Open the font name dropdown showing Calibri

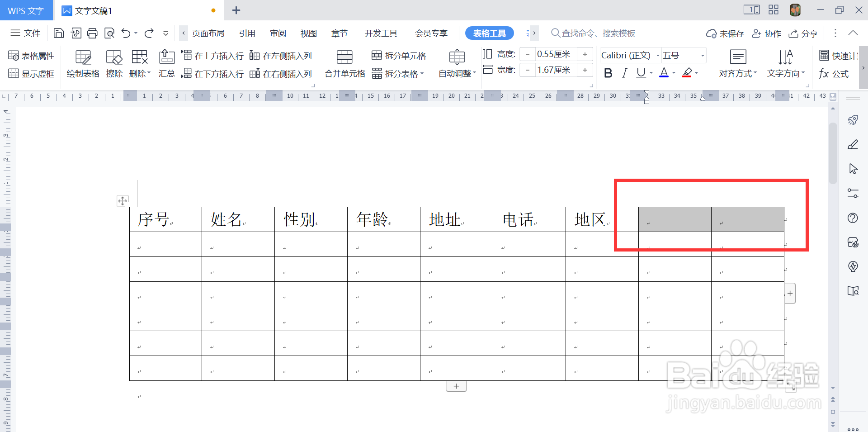pos(658,55)
